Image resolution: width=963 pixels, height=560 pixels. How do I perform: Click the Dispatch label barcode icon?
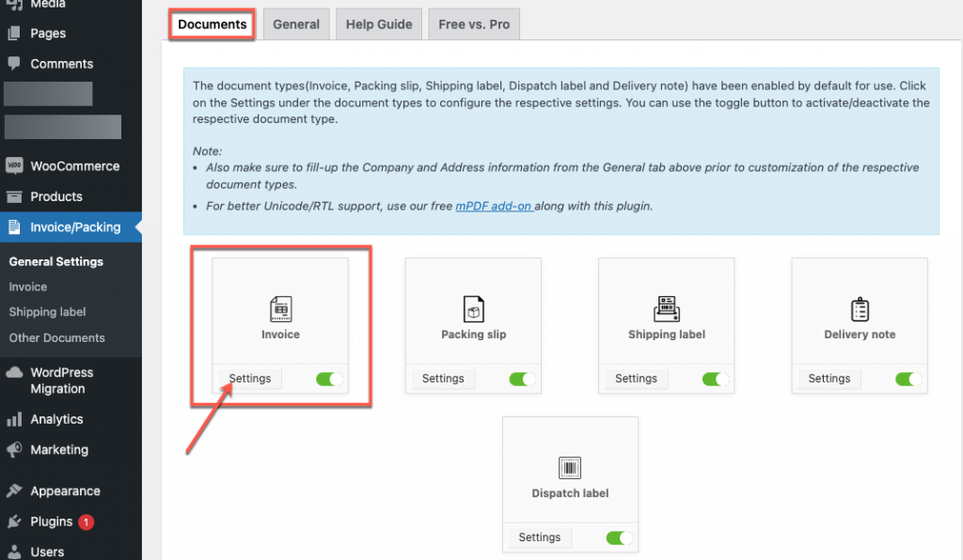tap(570, 468)
